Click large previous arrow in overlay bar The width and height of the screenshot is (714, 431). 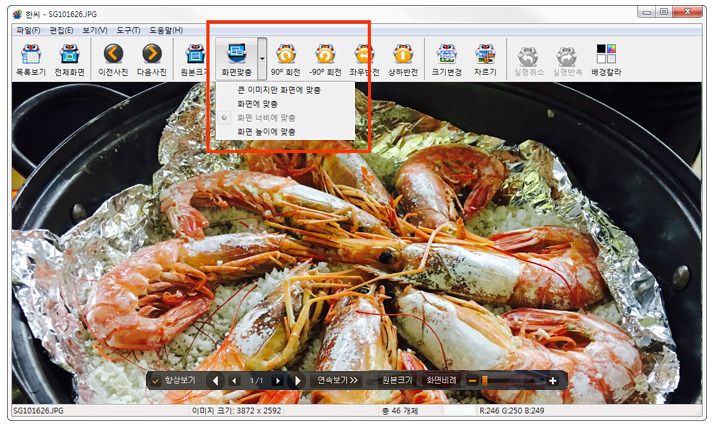(x=215, y=380)
